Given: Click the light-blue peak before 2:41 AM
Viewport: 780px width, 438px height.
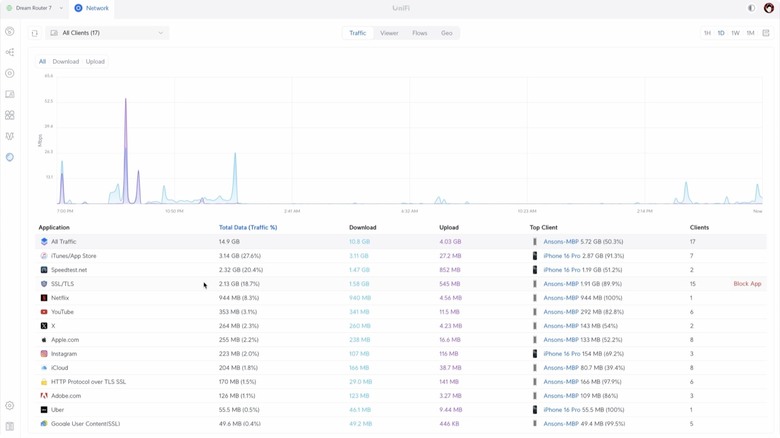Looking at the screenshot, I should [235, 177].
